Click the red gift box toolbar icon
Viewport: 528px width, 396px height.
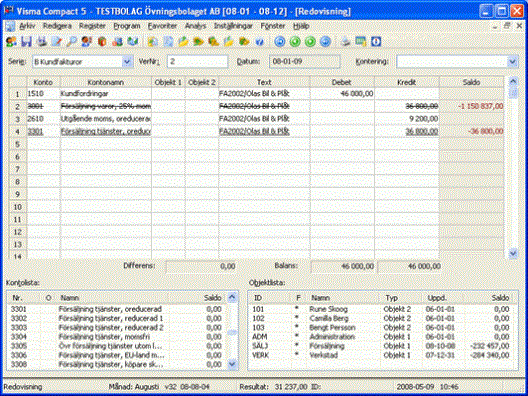click(102, 42)
